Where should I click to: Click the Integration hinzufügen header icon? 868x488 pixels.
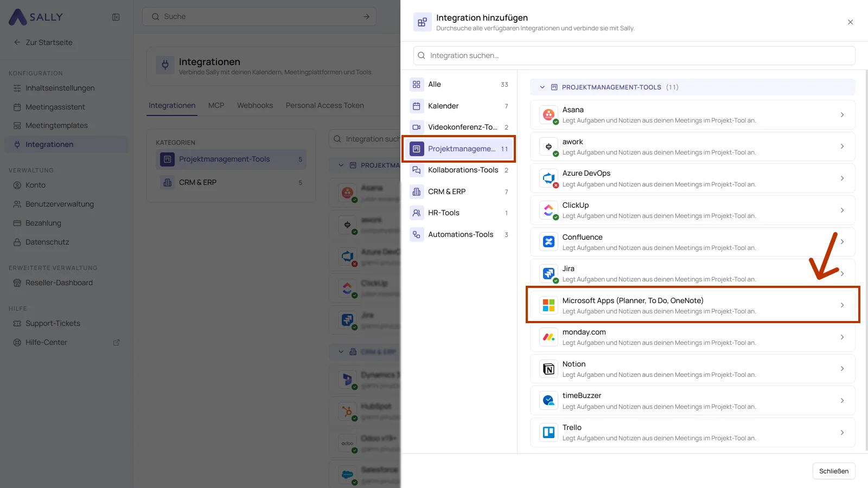pyautogui.click(x=422, y=22)
